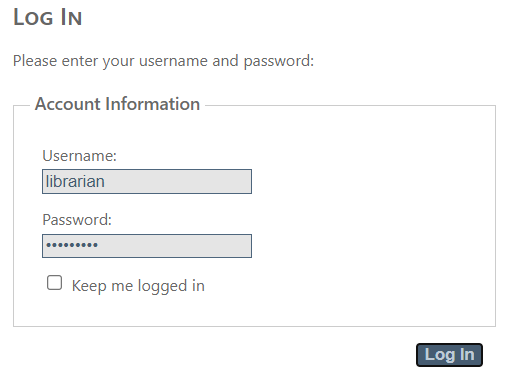Place cursor on the text "librarian"
The width and height of the screenshot is (509, 382).
pyautogui.click(x=75, y=181)
